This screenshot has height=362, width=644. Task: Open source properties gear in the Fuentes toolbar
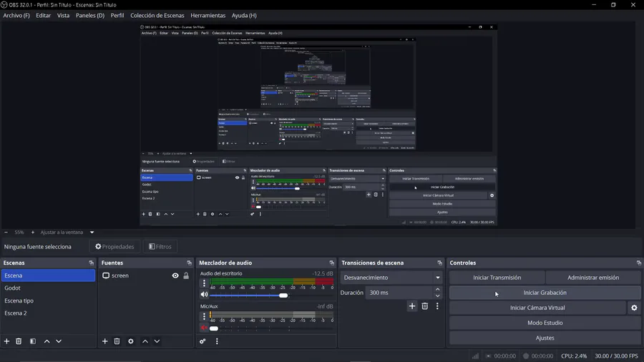pyautogui.click(x=131, y=341)
